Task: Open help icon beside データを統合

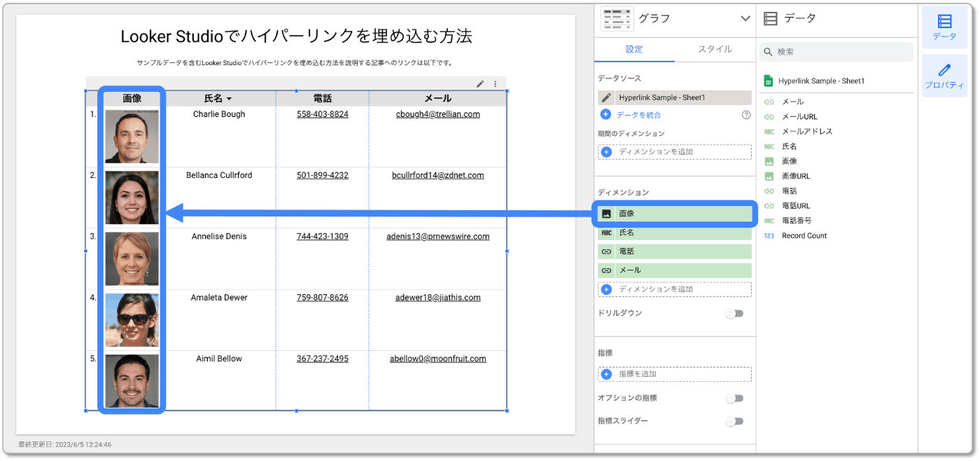Action: pyautogui.click(x=745, y=115)
